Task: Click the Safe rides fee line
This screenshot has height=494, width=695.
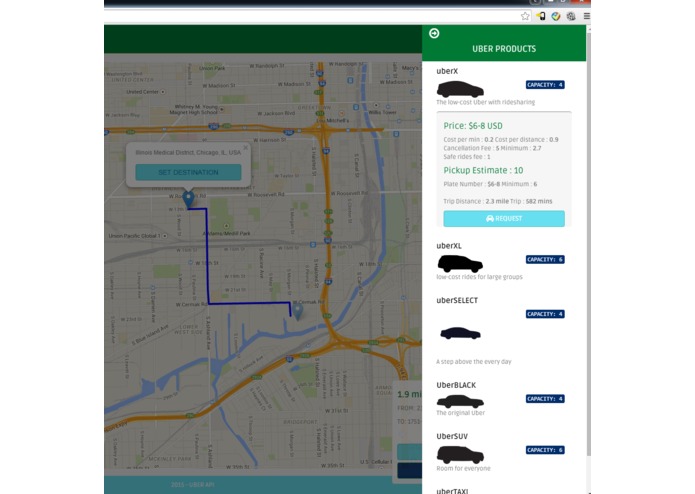Action: 467,157
